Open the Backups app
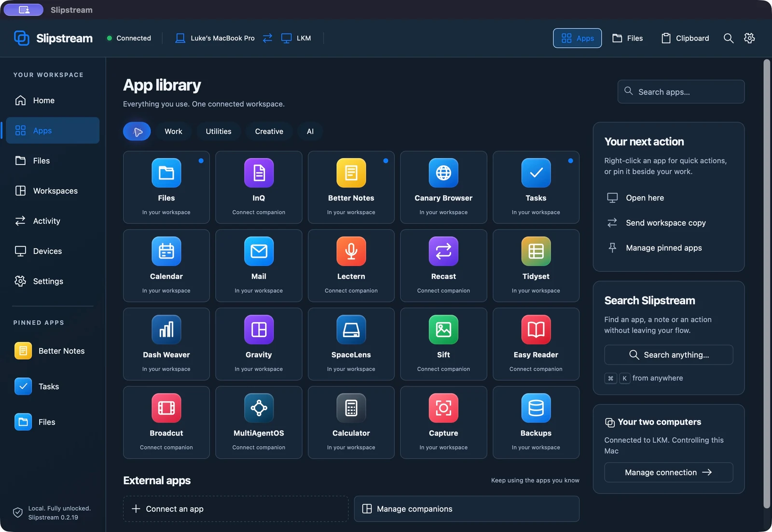This screenshot has width=772, height=532. [536, 423]
